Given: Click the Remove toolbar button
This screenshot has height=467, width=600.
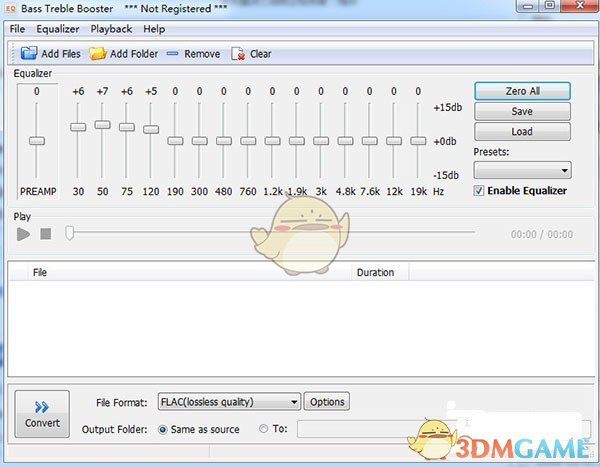Looking at the screenshot, I should click(x=193, y=54).
